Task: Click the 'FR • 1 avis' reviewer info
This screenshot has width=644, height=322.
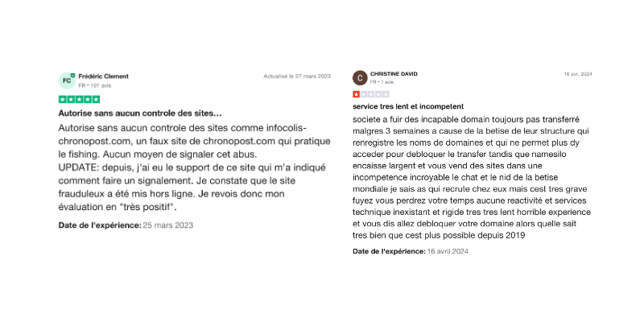Action: coord(382,82)
